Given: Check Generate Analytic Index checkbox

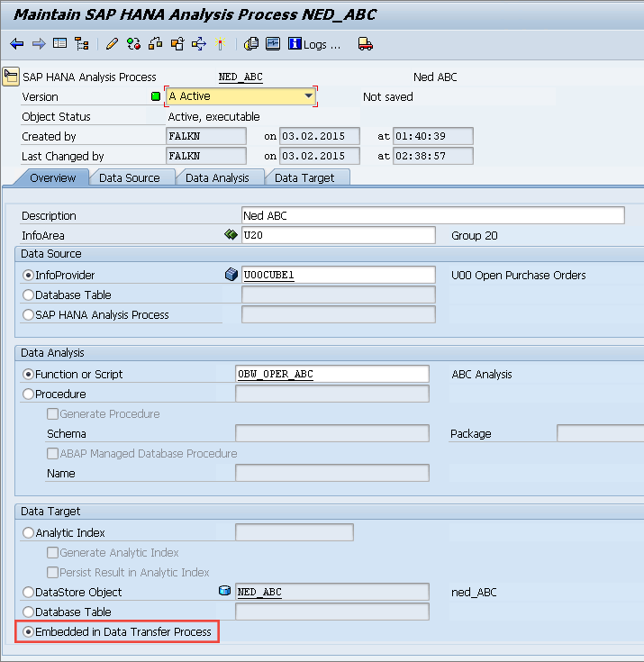Looking at the screenshot, I should (53, 553).
